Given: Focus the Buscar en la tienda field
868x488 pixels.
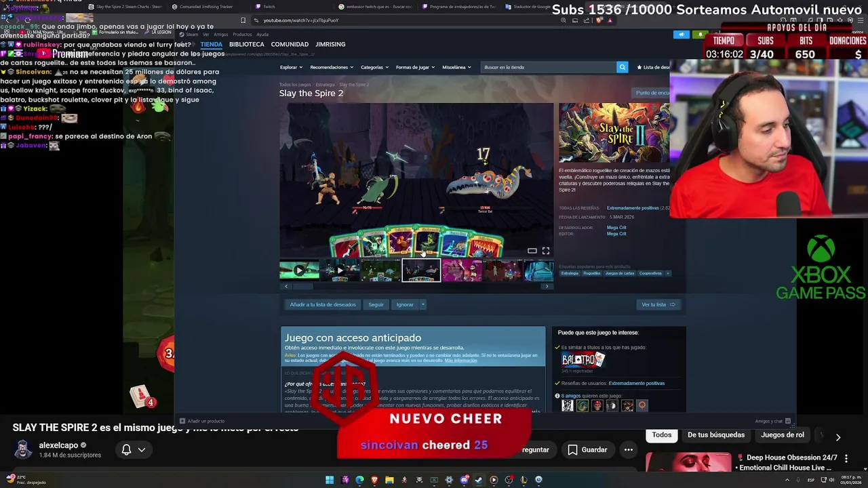Looking at the screenshot, I should click(549, 67).
